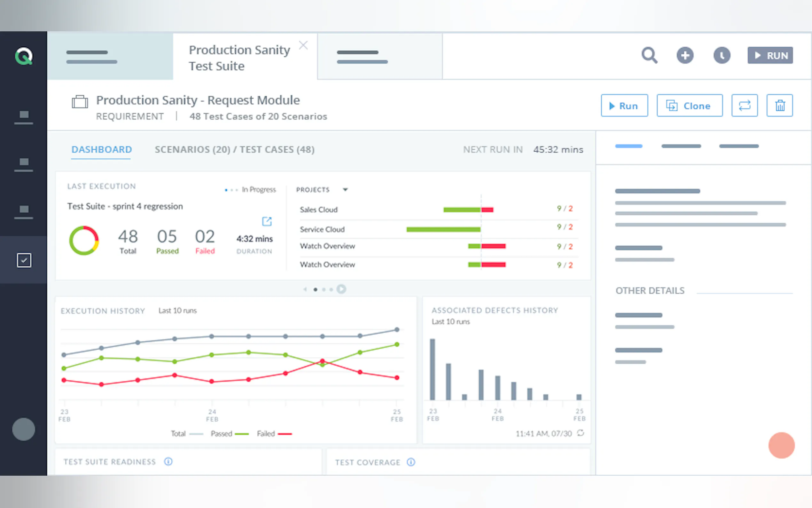Click carousel next arrow below Last Execution
Screen dimensions: 812x508
[x=341, y=289]
